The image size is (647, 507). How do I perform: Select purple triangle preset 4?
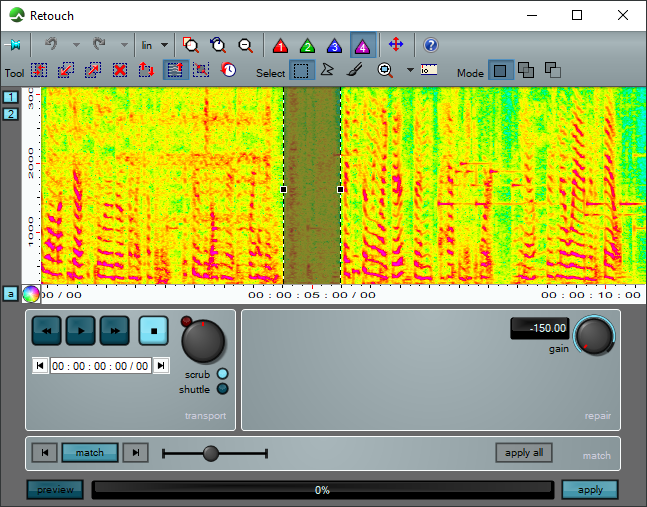point(363,45)
